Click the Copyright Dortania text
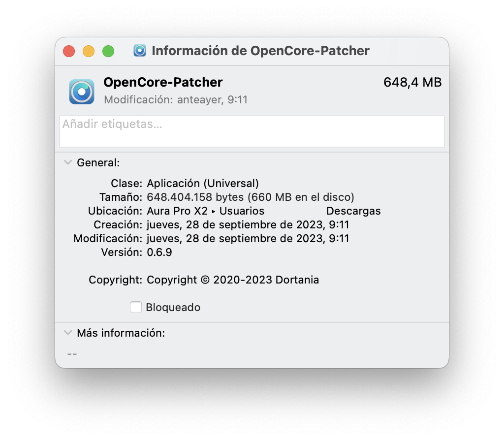504x441 pixels. coord(233,280)
